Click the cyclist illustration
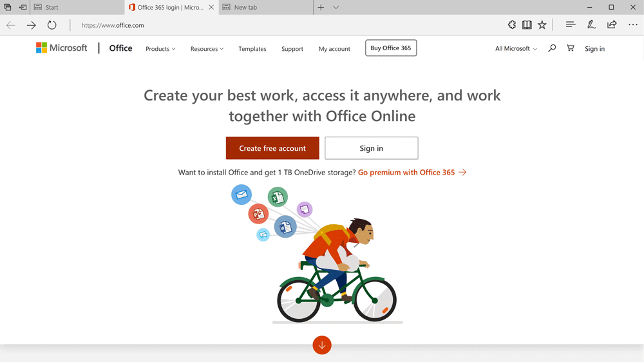 coord(337,271)
